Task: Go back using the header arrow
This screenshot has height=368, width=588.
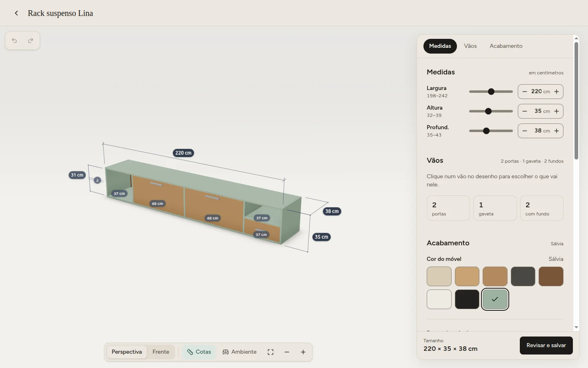Action: 16,13
